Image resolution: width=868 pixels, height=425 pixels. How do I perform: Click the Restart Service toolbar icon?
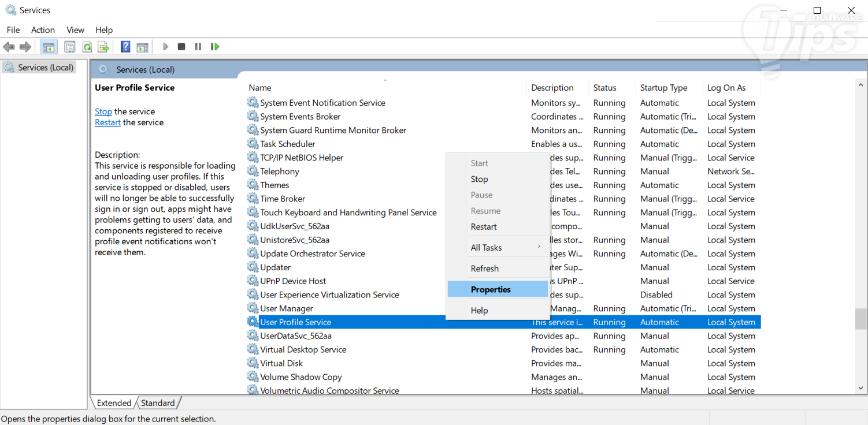pos(215,47)
